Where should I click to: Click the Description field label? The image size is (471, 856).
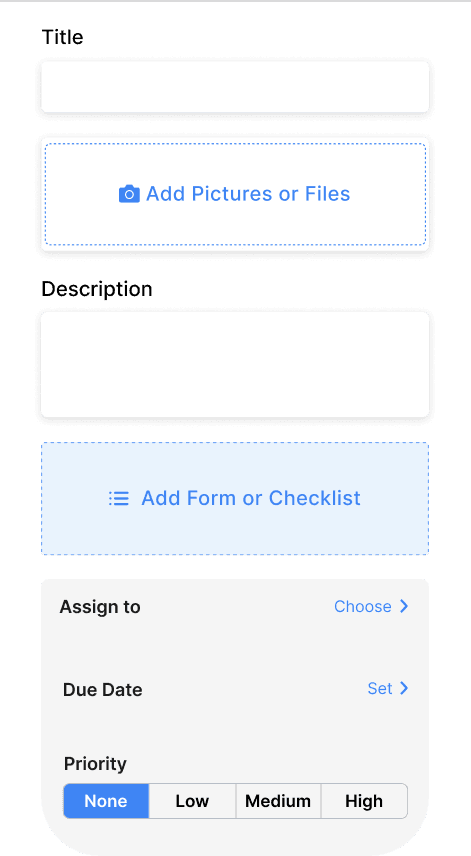tap(97, 289)
